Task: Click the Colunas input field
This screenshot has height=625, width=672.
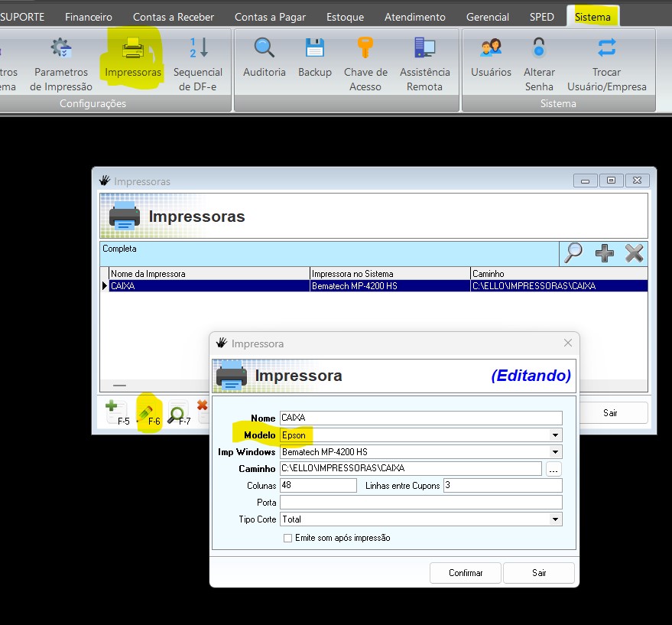Action: (x=318, y=486)
